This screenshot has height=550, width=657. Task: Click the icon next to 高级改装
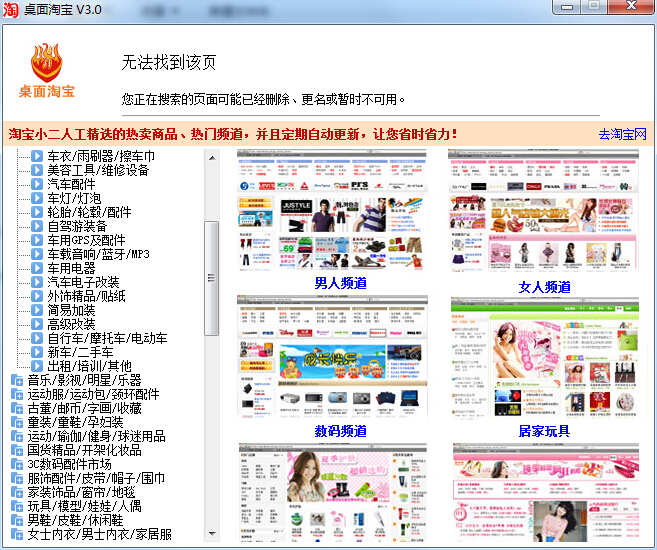37,324
